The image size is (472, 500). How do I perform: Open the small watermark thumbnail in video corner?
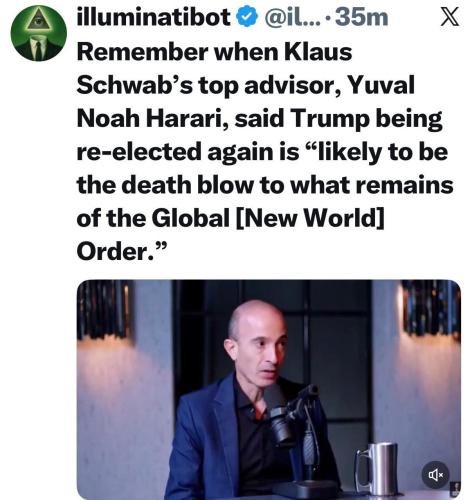pos(455,489)
